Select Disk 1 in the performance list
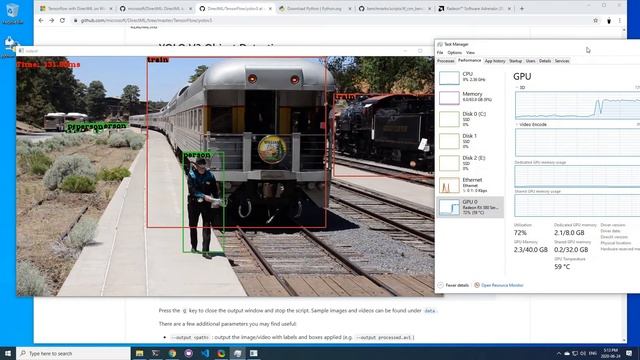This screenshot has height=360, width=640. point(470,141)
